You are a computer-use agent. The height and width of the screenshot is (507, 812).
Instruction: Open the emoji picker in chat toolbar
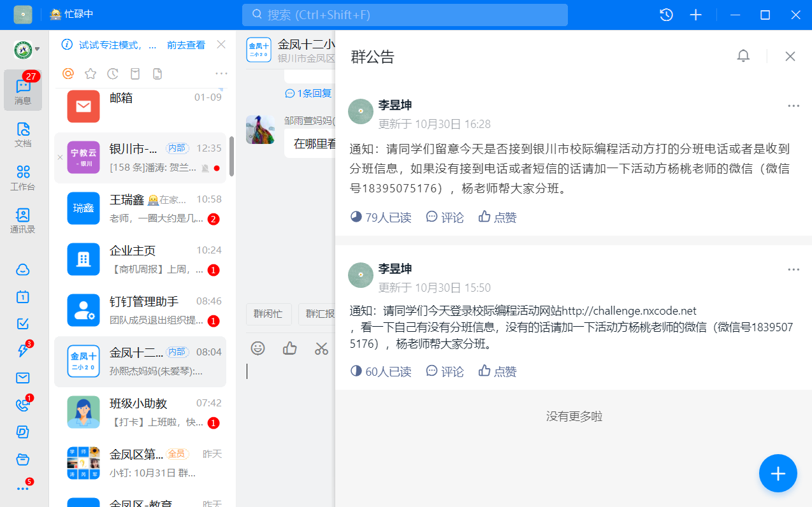point(257,348)
